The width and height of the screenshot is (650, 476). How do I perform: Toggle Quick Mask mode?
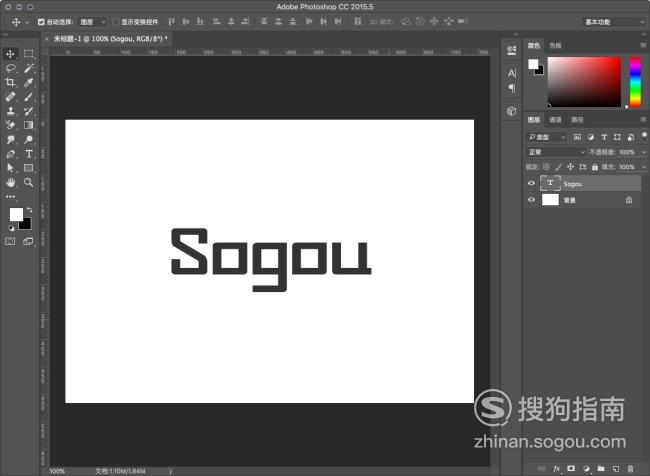pyautogui.click(x=10, y=241)
